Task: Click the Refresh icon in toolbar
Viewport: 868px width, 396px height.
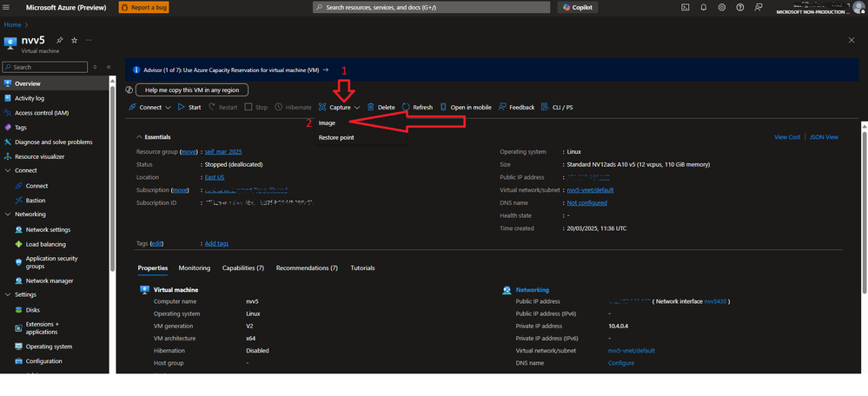Action: pyautogui.click(x=406, y=108)
